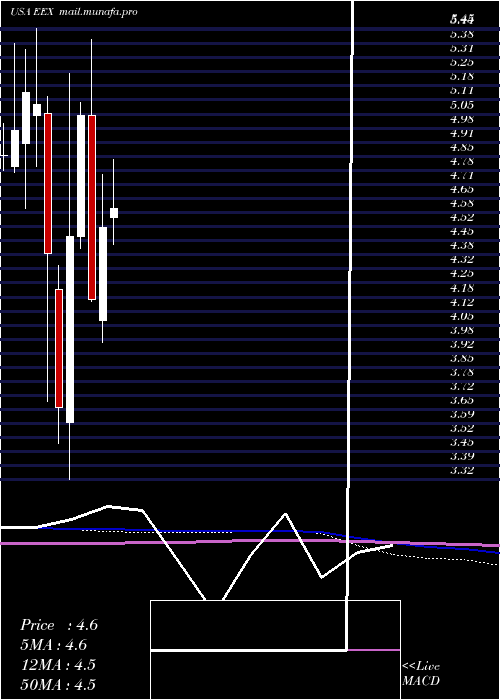
Task: Click the 4.12 price axis label
Action: 462,302
